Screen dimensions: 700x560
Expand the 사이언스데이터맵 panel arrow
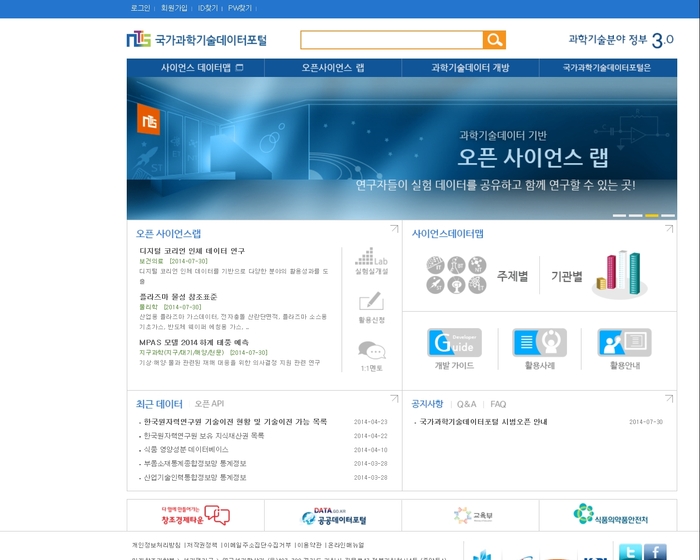coord(669,229)
